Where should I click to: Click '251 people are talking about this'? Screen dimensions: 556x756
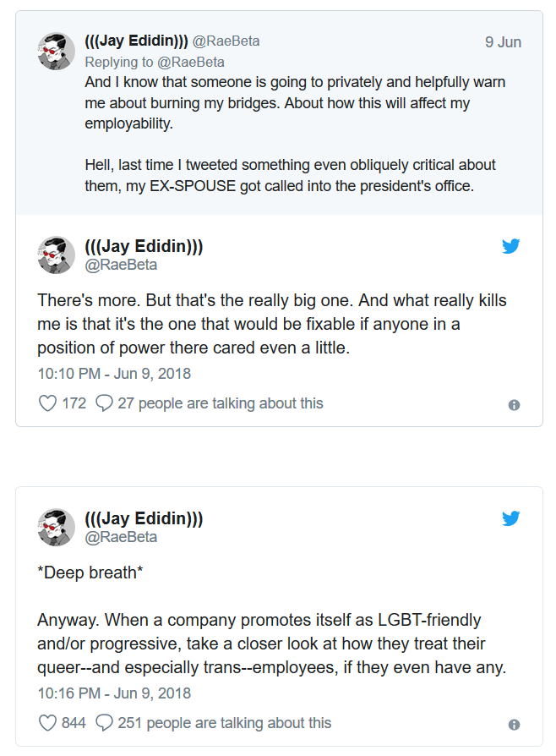tap(224, 723)
